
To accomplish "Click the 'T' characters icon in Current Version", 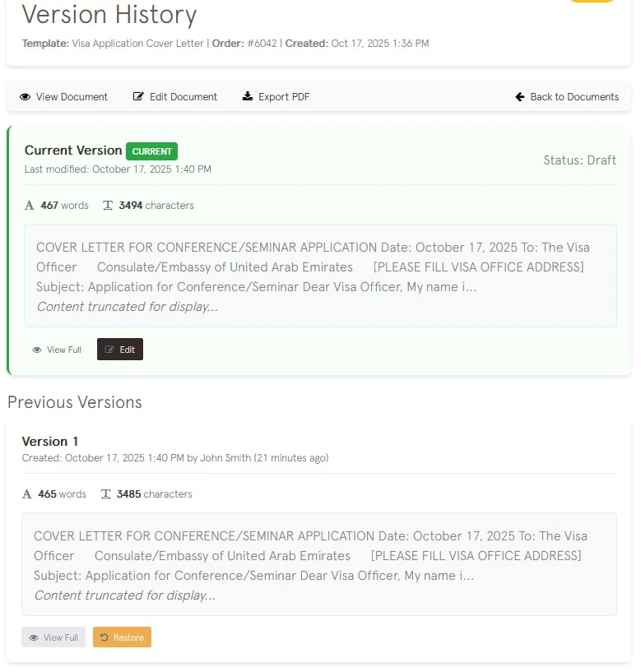I will [107, 205].
